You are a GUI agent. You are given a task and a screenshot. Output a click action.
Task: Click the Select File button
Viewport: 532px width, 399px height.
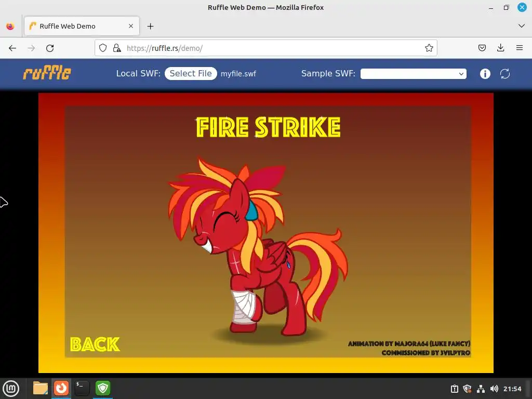click(x=191, y=74)
